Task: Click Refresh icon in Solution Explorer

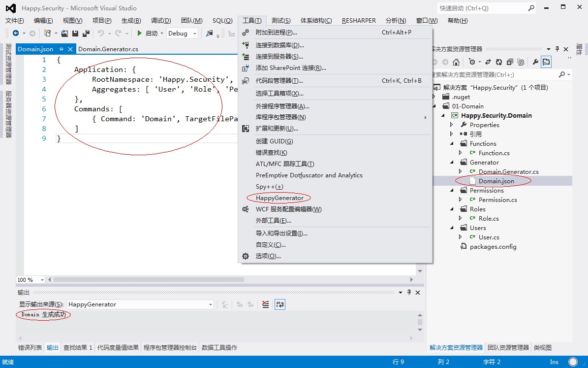Action: pyautogui.click(x=499, y=62)
